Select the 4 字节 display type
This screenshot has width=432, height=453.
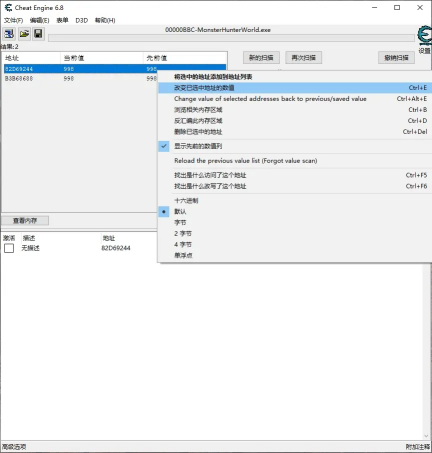pyautogui.click(x=295, y=244)
